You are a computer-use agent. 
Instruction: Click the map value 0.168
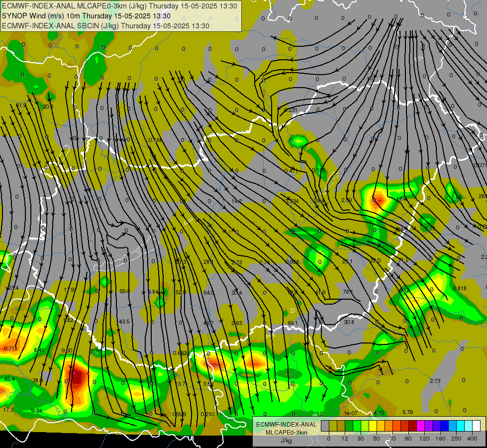coord(155,140)
